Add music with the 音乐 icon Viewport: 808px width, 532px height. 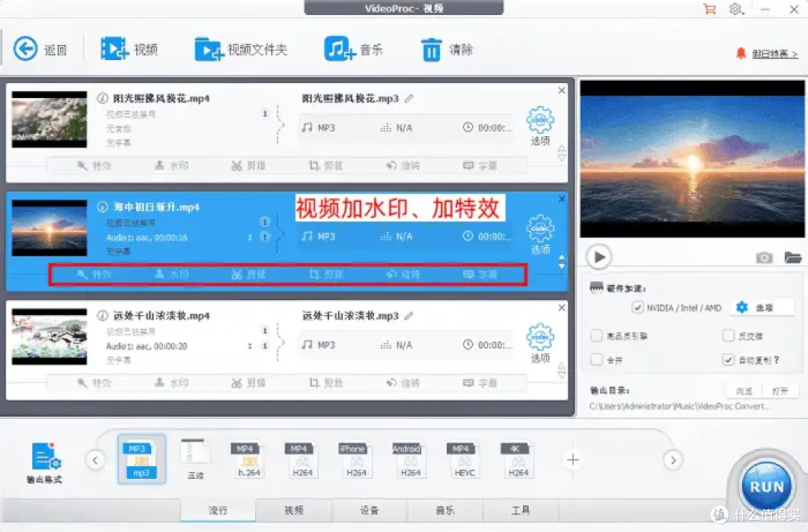pos(340,49)
